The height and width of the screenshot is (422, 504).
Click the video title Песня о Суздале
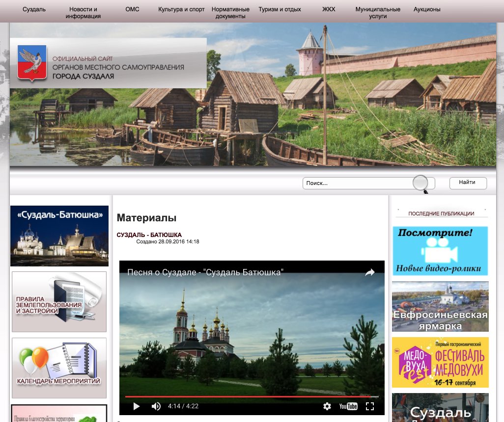(x=205, y=272)
